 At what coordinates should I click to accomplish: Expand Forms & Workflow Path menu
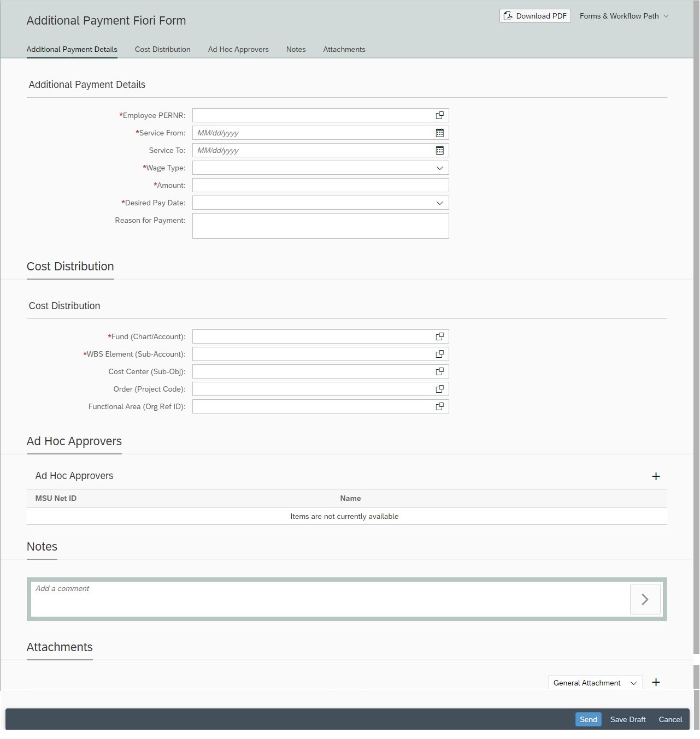pyautogui.click(x=624, y=16)
